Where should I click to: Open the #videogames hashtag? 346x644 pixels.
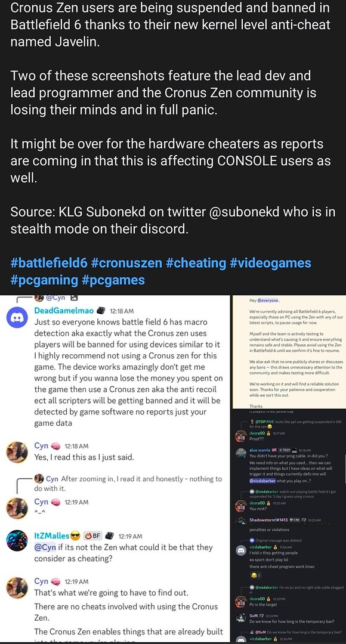[270, 262]
